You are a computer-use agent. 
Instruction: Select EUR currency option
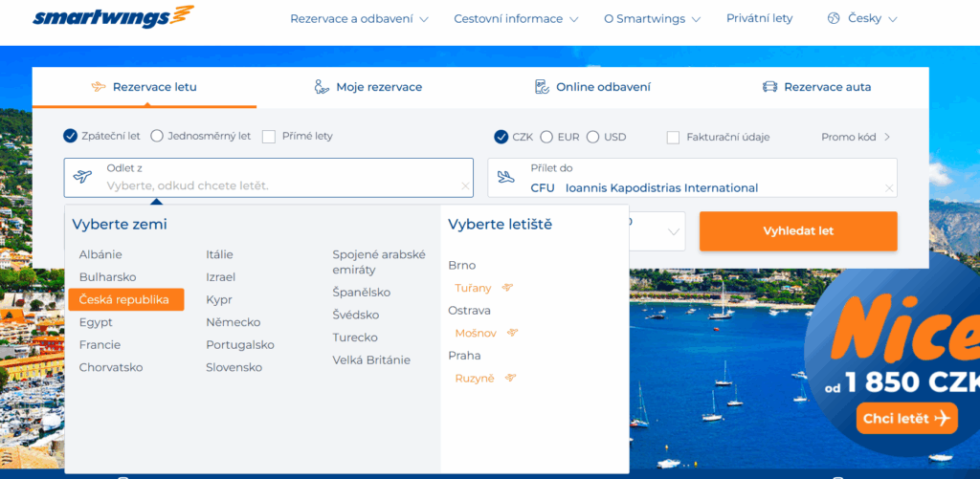(546, 137)
